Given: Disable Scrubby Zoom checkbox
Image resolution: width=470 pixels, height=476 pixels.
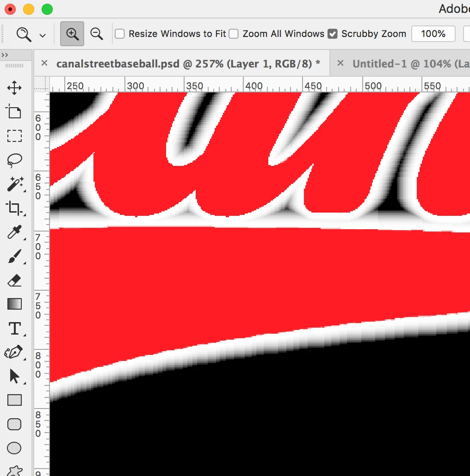Looking at the screenshot, I should [x=333, y=34].
